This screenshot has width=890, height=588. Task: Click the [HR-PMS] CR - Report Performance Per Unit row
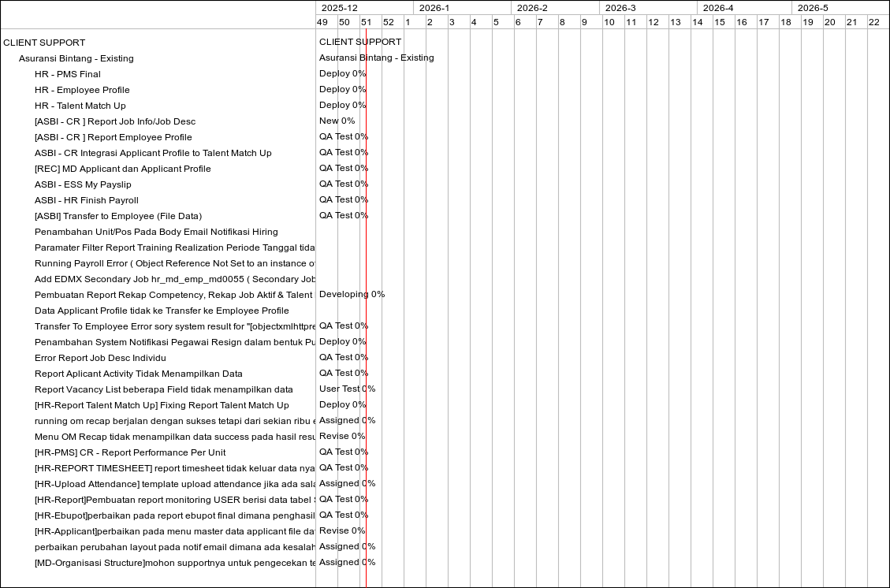[130, 452]
